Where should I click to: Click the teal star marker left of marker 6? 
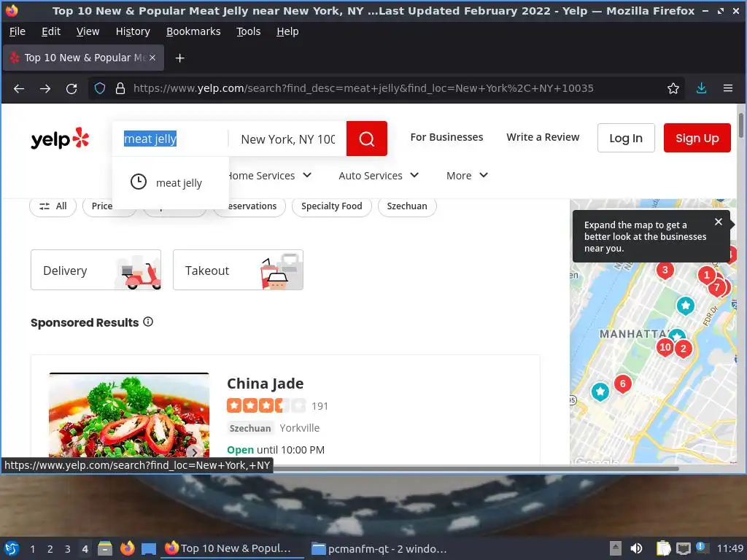pyautogui.click(x=600, y=392)
